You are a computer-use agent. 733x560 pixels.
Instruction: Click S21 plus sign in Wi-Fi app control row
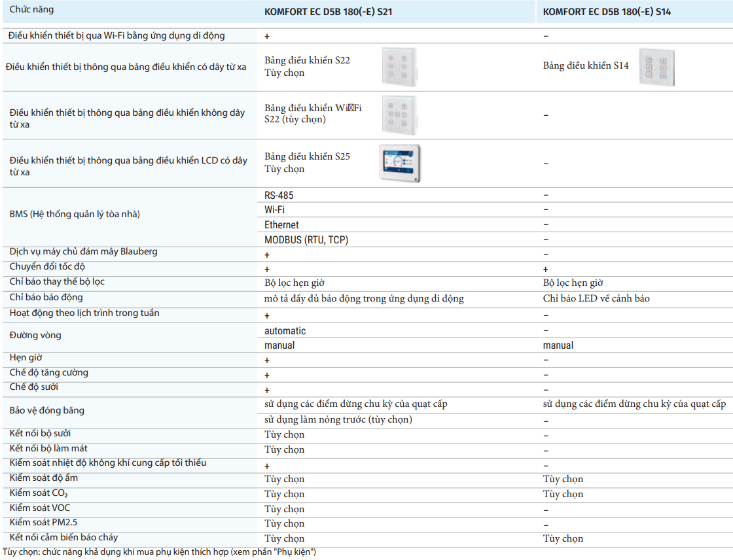pyautogui.click(x=267, y=37)
